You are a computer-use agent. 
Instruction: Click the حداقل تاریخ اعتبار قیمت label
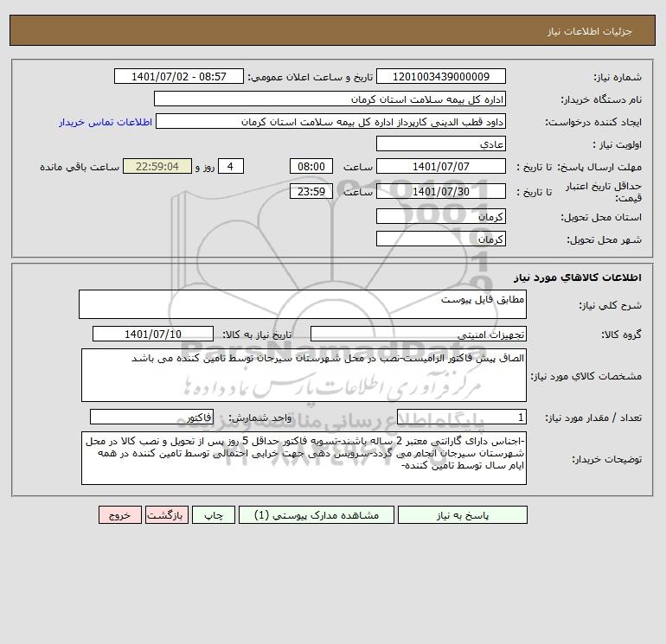(604, 192)
